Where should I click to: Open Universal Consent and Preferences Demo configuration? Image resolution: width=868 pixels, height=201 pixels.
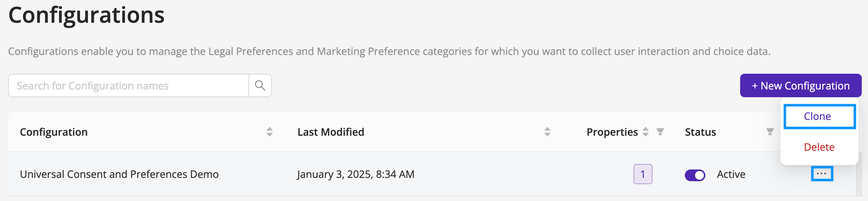pyautogui.click(x=119, y=174)
